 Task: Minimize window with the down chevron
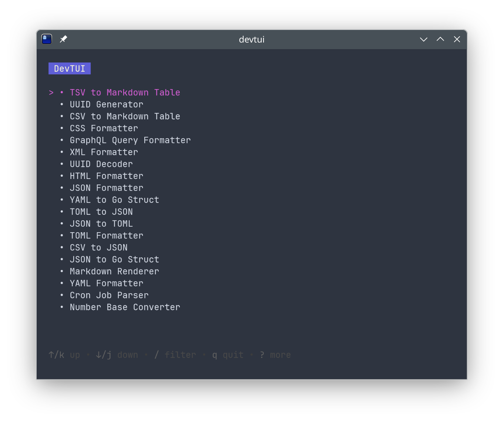click(x=423, y=39)
